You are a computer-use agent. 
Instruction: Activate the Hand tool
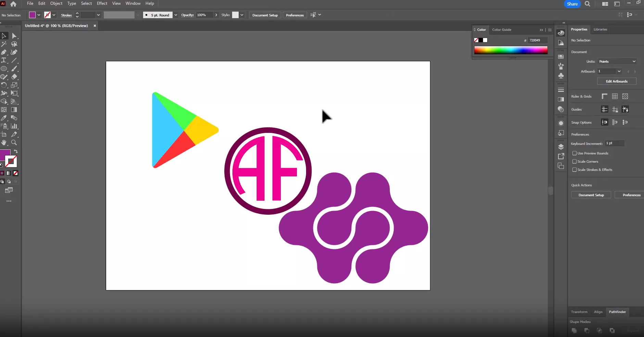coord(4,142)
